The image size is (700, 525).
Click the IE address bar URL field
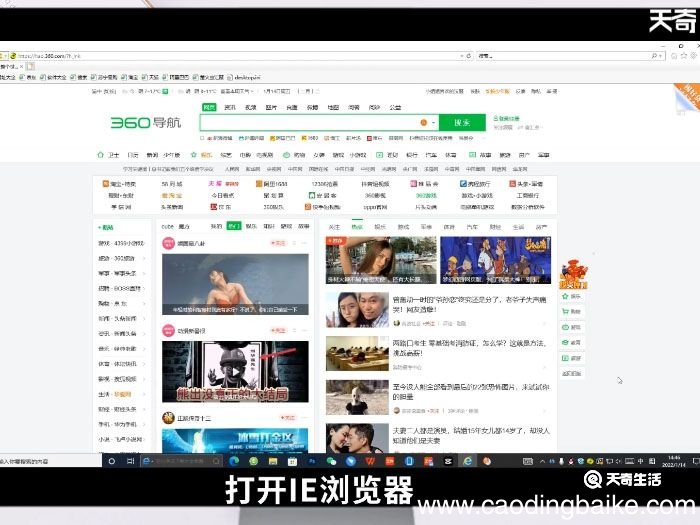pyautogui.click(x=237, y=56)
